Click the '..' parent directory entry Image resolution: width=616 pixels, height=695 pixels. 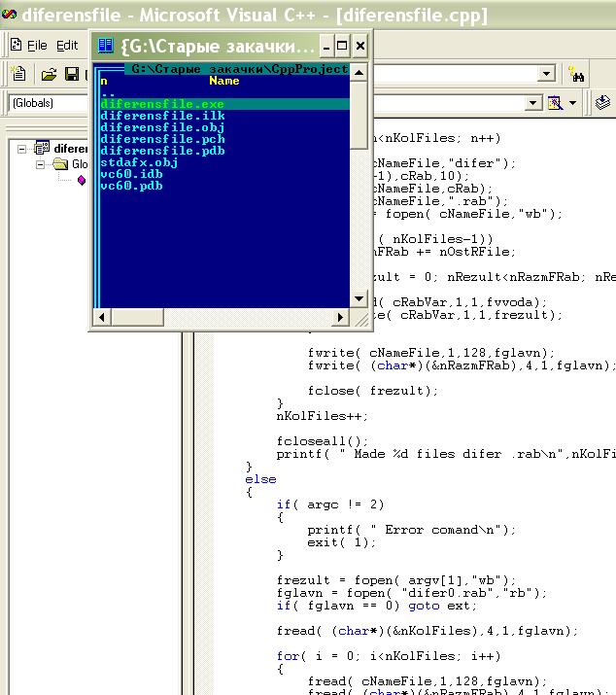click(x=108, y=93)
